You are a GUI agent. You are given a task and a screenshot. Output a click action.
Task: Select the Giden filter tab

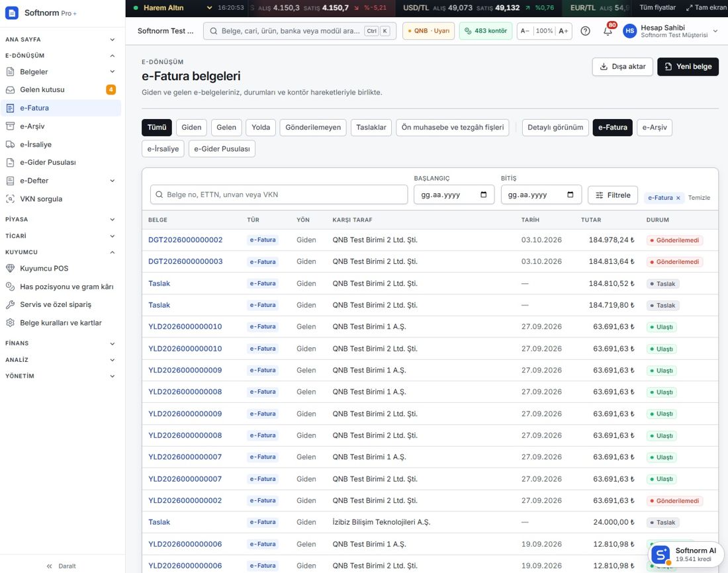[191, 127]
